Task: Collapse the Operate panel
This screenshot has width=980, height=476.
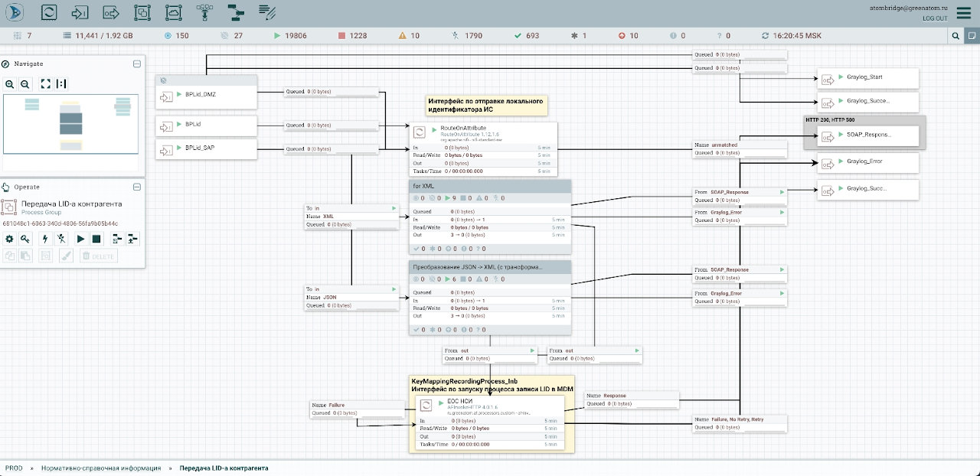Action: [x=137, y=187]
